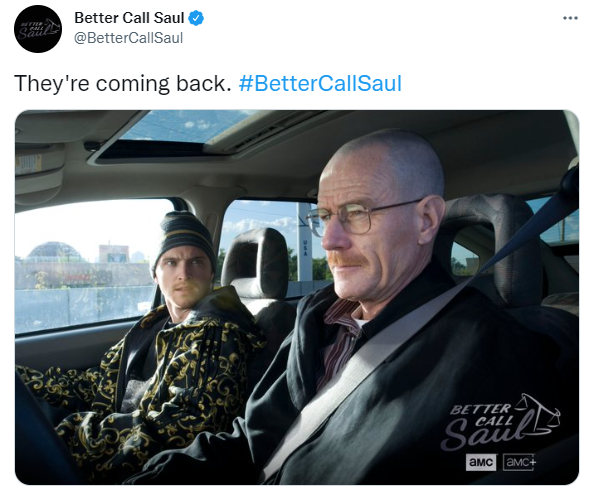Click the Better Call Saul watermark logo
Screen dimensions: 594x491
(499, 421)
